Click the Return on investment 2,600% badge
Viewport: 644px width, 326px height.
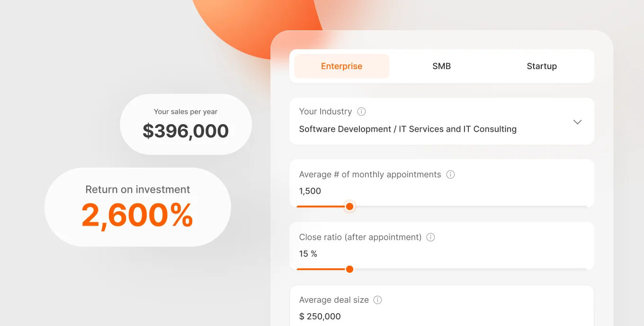138,207
